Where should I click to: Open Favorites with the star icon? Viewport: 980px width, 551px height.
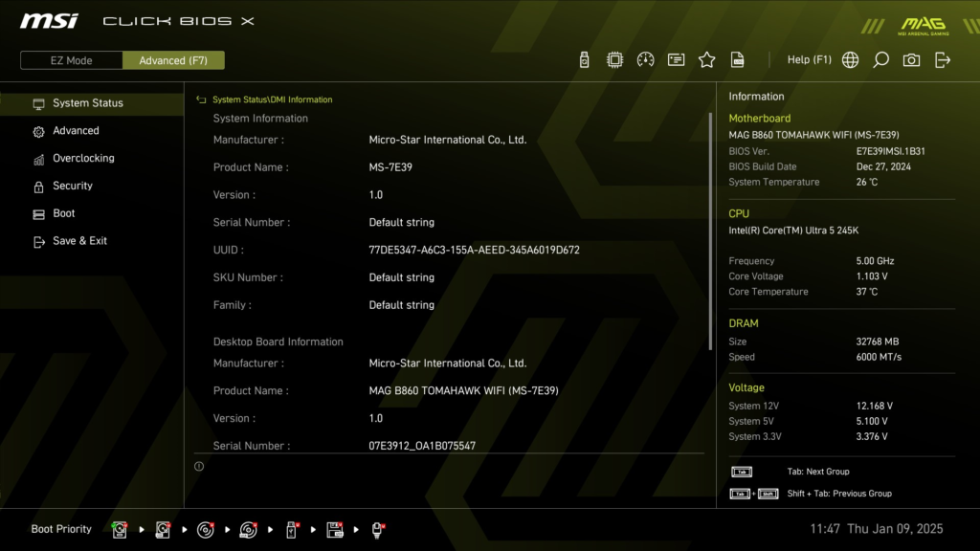click(x=706, y=58)
